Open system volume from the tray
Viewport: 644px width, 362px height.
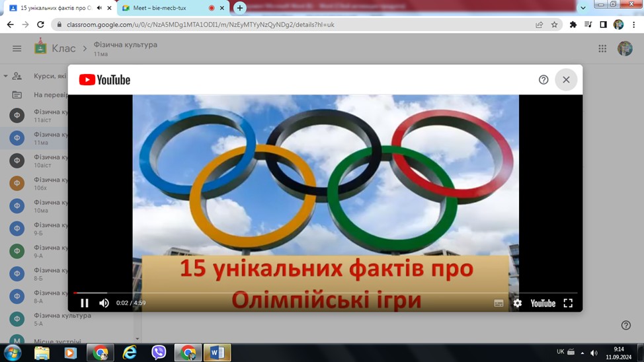pyautogui.click(x=594, y=353)
